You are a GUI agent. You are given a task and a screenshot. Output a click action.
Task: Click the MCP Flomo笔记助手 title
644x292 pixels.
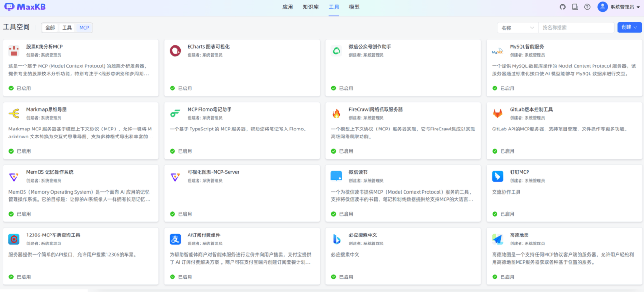click(x=209, y=110)
